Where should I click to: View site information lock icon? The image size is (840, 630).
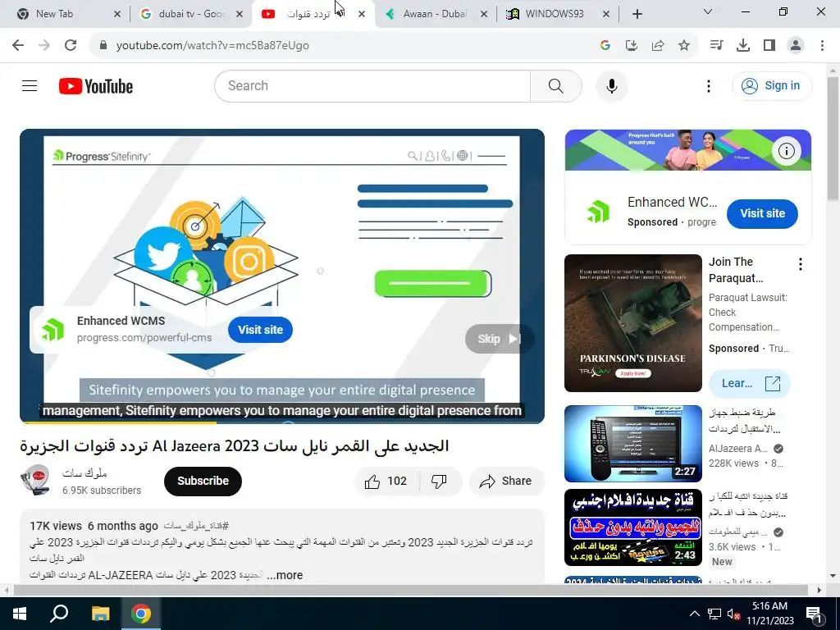tap(103, 46)
